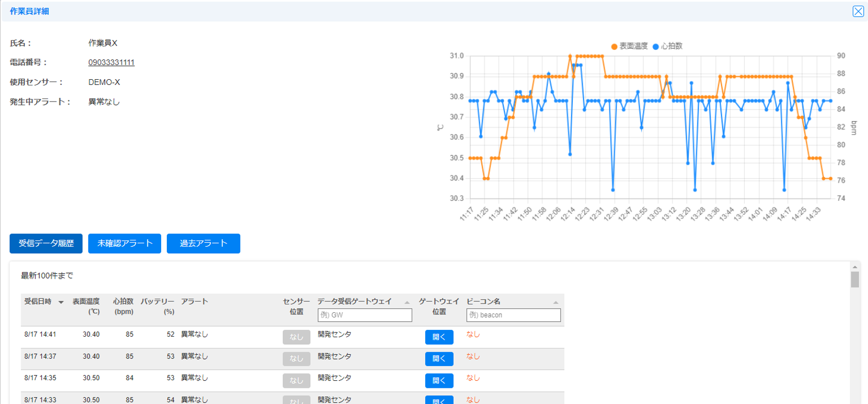Call phone number 09033331111 link
Image resolution: width=868 pixels, height=404 pixels.
tap(111, 63)
